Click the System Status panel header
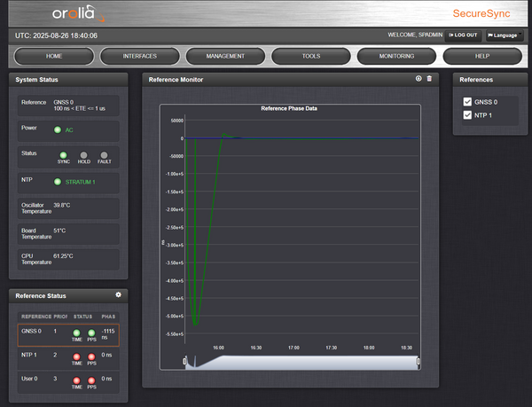This screenshot has width=532, height=407. 68,80
